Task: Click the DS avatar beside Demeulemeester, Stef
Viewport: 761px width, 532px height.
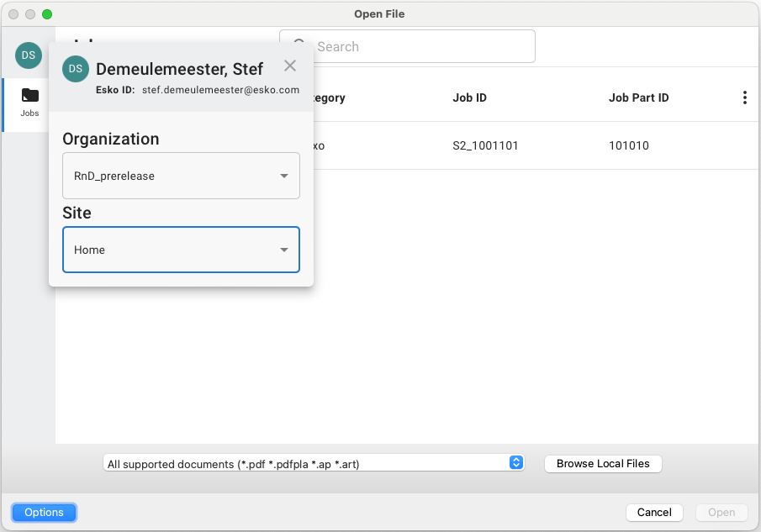Action: pyautogui.click(x=76, y=69)
